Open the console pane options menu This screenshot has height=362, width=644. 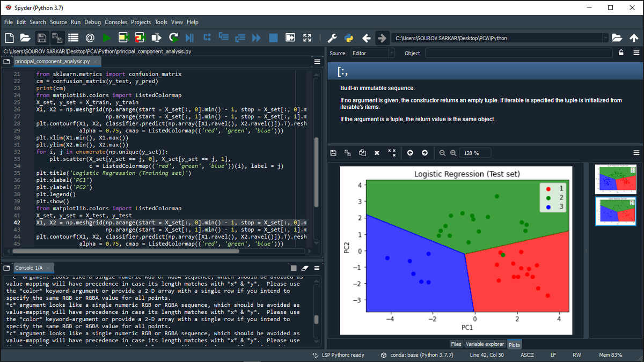tap(317, 268)
